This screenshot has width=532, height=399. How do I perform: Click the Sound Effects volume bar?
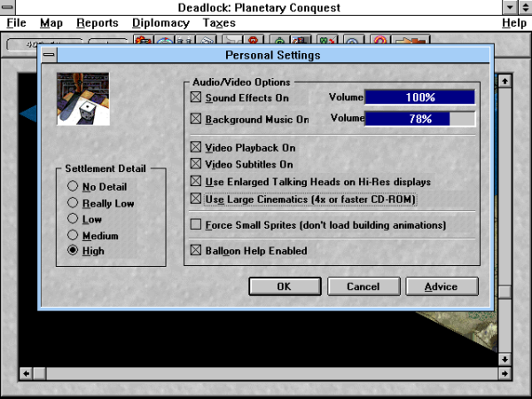419,98
